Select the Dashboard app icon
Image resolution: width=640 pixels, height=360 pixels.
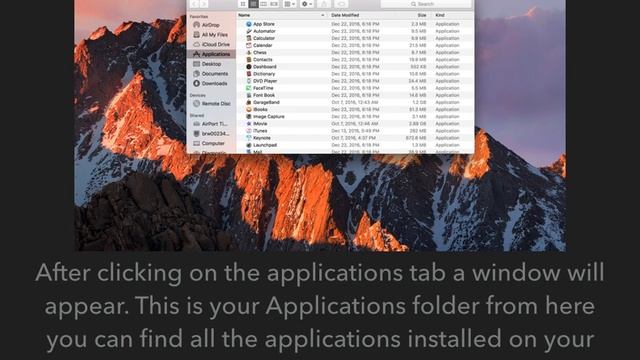click(249, 67)
